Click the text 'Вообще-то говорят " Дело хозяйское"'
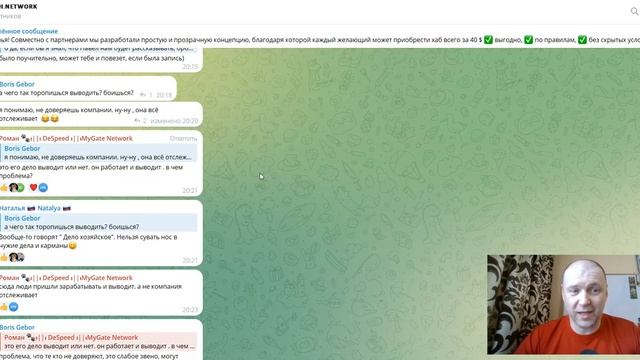Viewport: 640px width, 360px height. [57, 237]
